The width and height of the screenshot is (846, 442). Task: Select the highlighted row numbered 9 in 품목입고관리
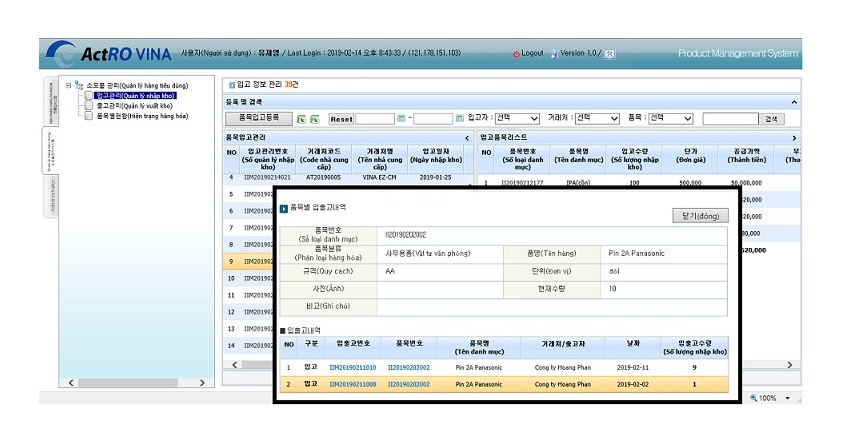[249, 261]
